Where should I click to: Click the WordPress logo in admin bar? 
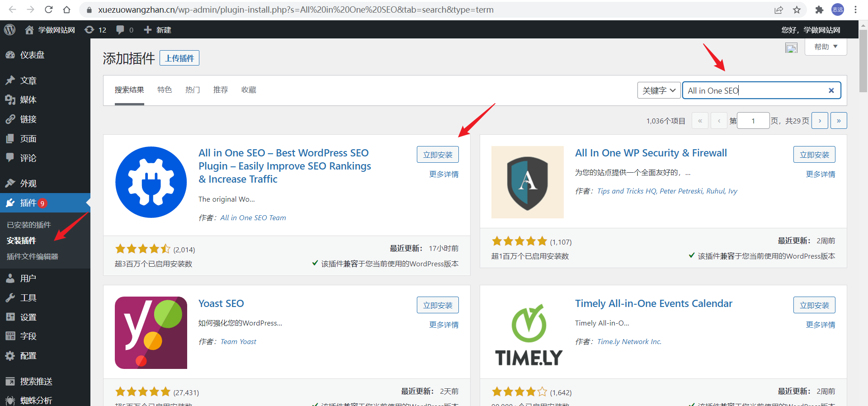pyautogui.click(x=9, y=30)
